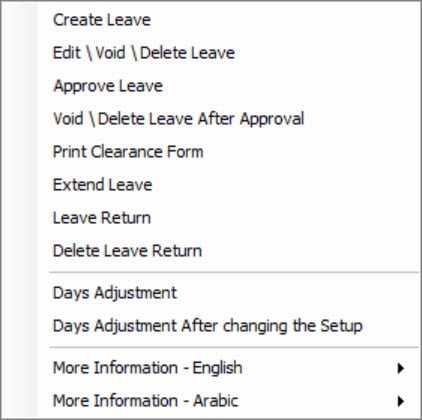Choose Extend Leave menu item

click(228, 185)
